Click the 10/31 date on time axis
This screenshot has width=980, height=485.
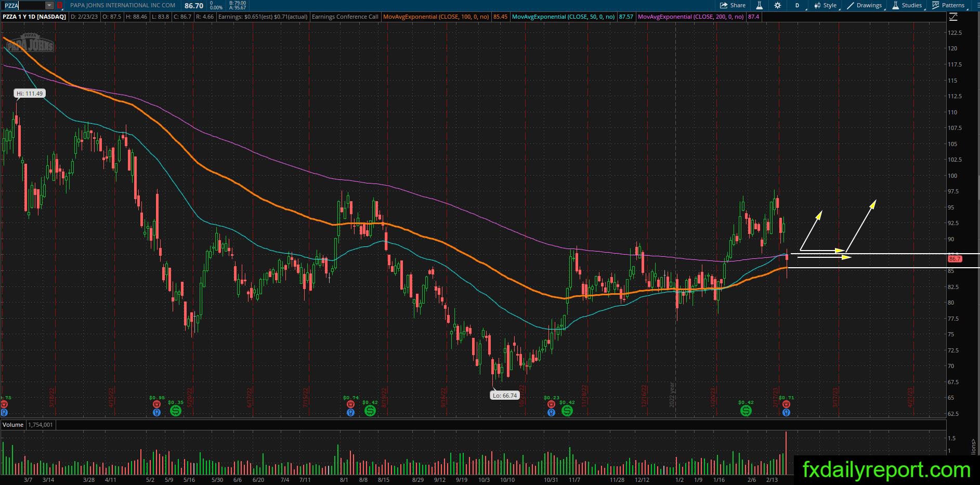[551, 480]
